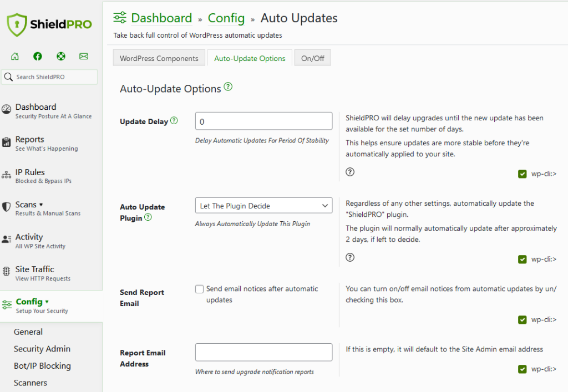Image resolution: width=568 pixels, height=392 pixels.
Task: Open the Facebook icon in the sidebar
Action: [37, 56]
